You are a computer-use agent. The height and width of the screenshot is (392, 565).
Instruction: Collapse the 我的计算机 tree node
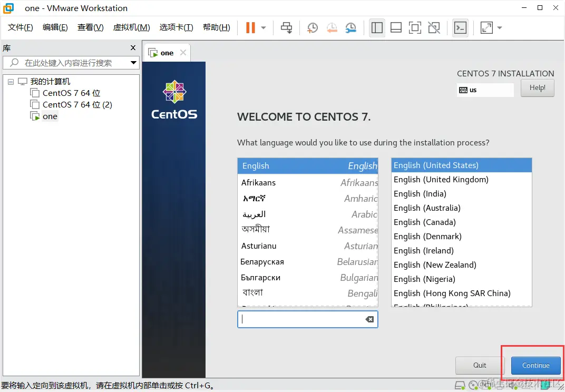click(11, 82)
